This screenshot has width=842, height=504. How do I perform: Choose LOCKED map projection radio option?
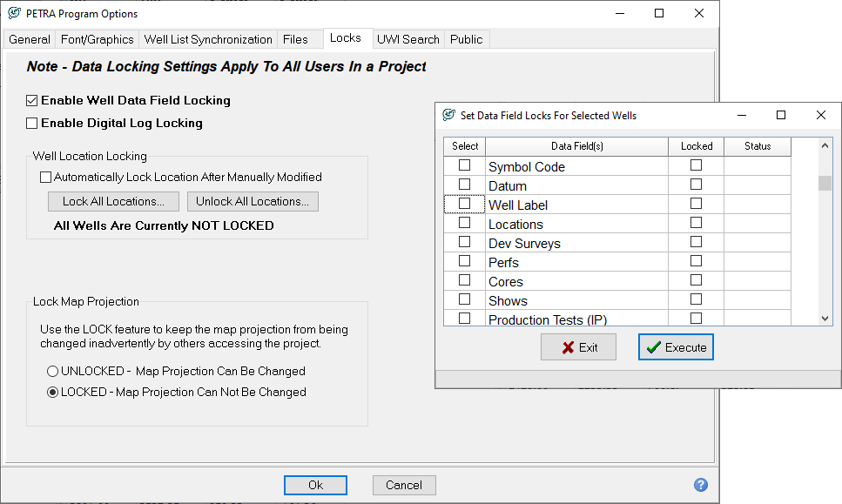(x=53, y=393)
